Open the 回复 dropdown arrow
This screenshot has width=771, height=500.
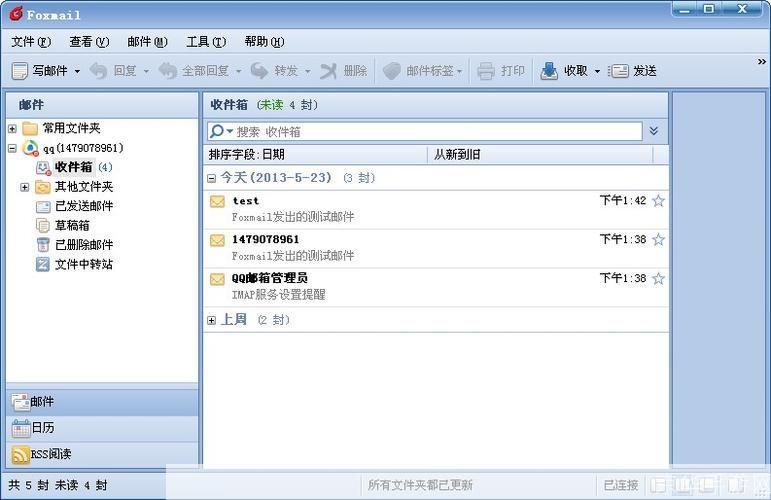[146, 71]
